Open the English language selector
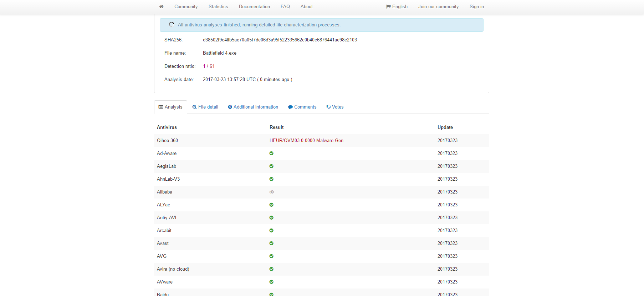This screenshot has width=644, height=296. pos(397,7)
